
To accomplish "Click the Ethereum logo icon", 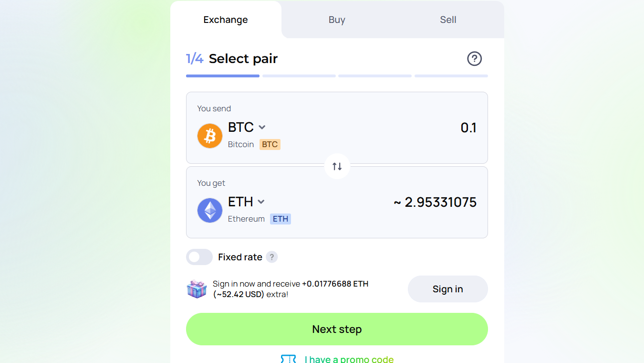I will tap(209, 210).
